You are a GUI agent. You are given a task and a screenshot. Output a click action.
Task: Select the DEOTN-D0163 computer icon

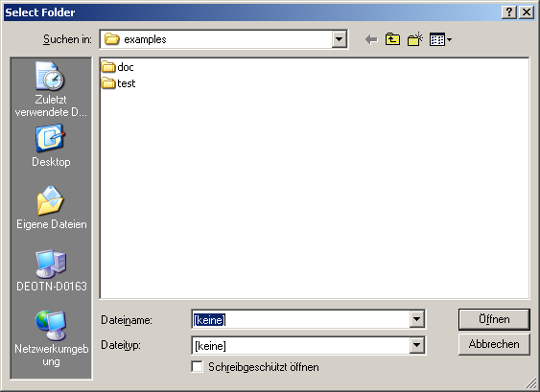(x=51, y=270)
